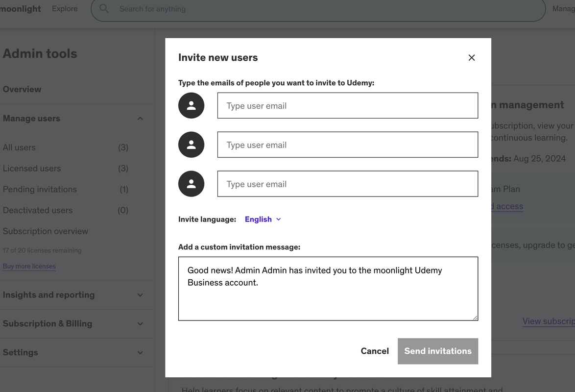Image resolution: width=575 pixels, height=392 pixels.
Task: Open Deactivated users list
Action: pos(66,210)
